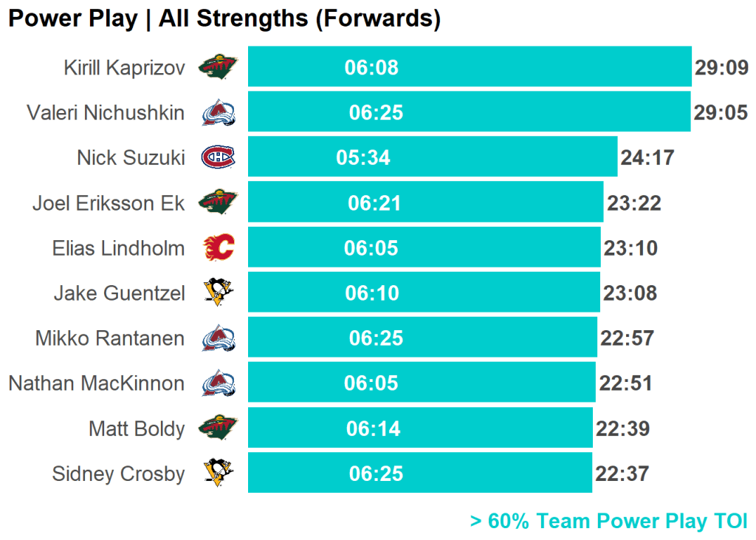Screen dimensions: 756x540
Task: Click the 29:05 total time for Nichushkin
Action: coord(721,112)
